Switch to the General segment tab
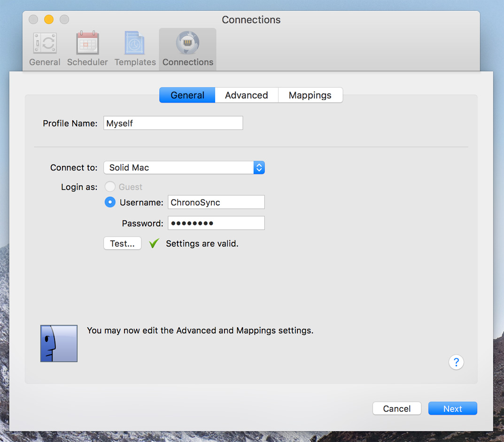The width and height of the screenshot is (504, 442). [187, 95]
